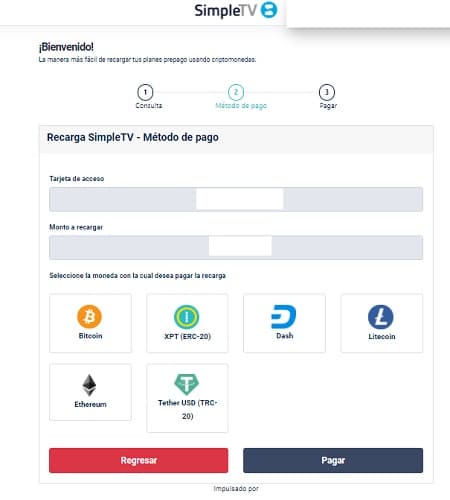Click the red Regresar button
The height and width of the screenshot is (500, 450).
pyautogui.click(x=138, y=460)
